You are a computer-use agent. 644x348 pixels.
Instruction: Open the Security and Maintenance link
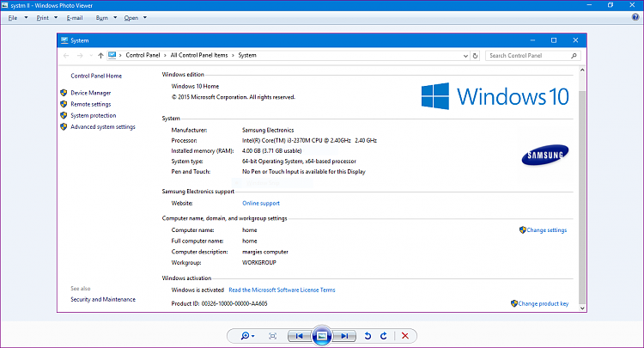coord(103,300)
